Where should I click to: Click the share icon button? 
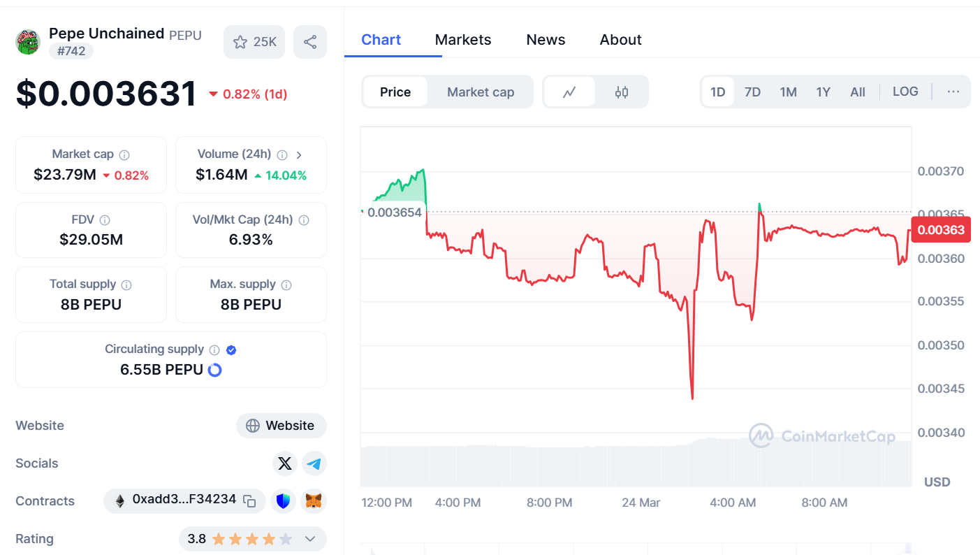(310, 42)
